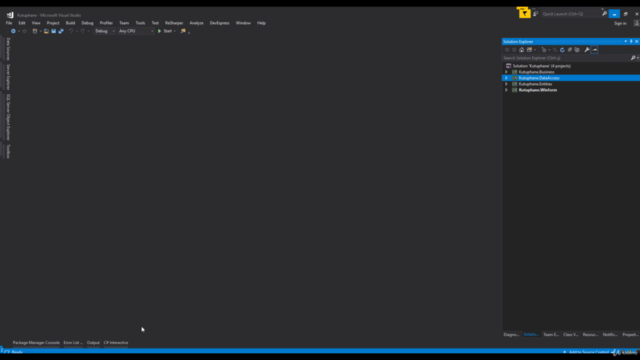
Task: Select the Solution 'Kutuphane' root node
Action: tap(541, 66)
